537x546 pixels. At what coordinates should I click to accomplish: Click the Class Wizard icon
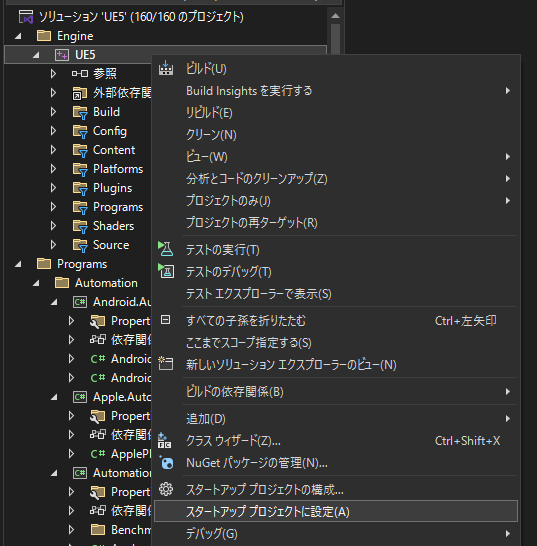point(164,440)
